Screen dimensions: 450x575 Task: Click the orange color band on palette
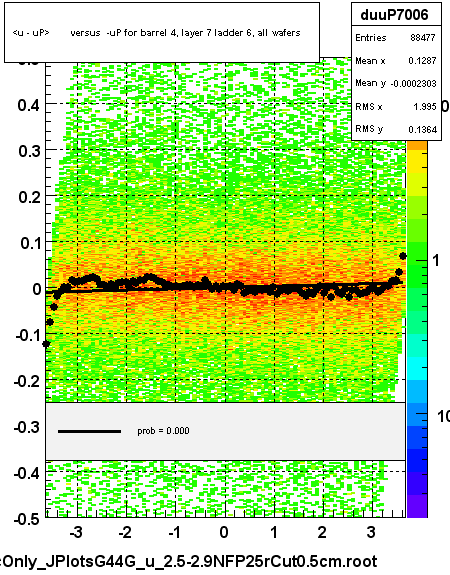pyautogui.click(x=417, y=146)
